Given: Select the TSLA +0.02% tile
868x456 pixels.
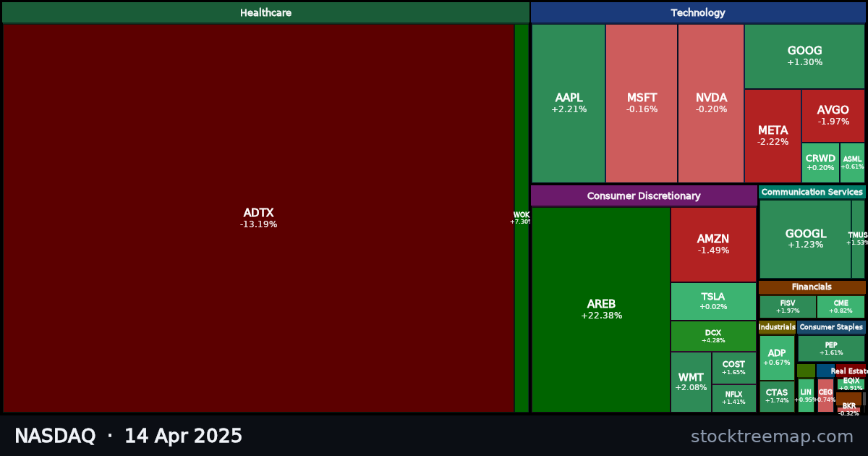Looking at the screenshot, I should (x=713, y=301).
